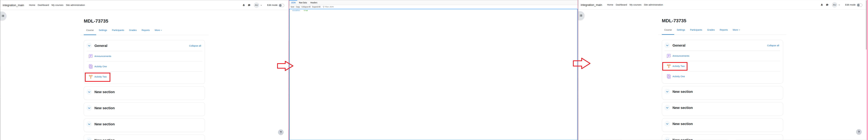Screen dimensions: 868x140
Task: Open Settings tab in left page
Action: pos(103,30)
